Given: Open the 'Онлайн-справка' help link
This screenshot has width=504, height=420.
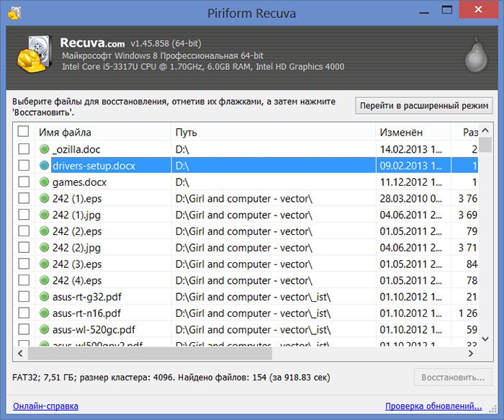Looking at the screenshot, I should (x=45, y=406).
